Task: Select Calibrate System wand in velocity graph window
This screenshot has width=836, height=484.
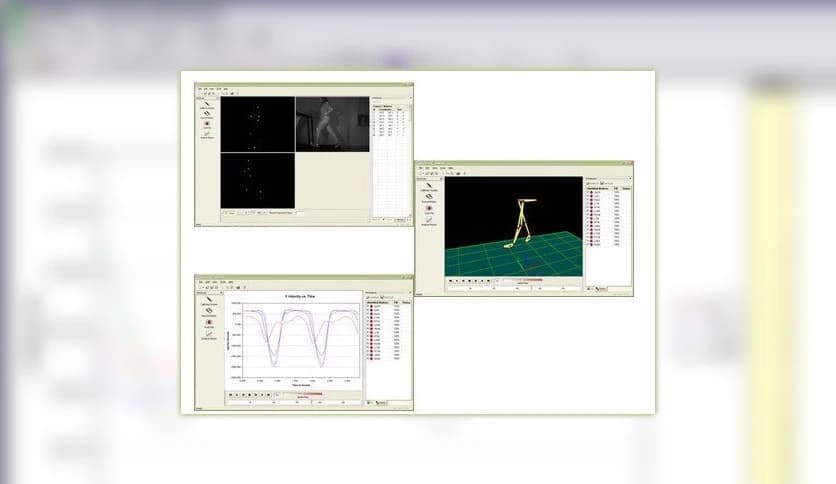Action: coord(208,300)
